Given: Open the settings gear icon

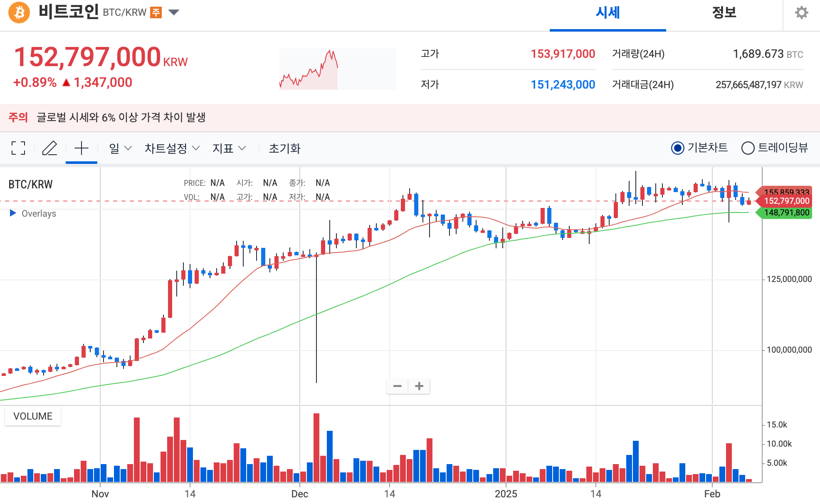Looking at the screenshot, I should (801, 12).
